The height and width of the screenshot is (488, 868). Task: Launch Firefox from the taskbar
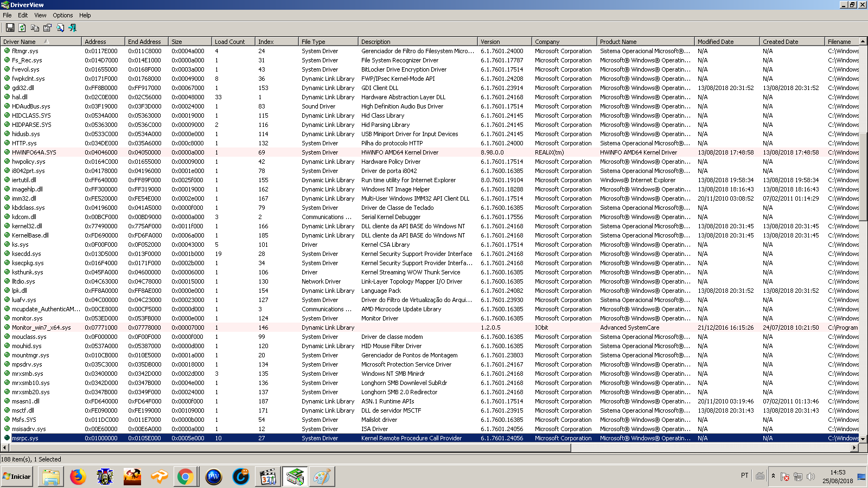(78, 477)
